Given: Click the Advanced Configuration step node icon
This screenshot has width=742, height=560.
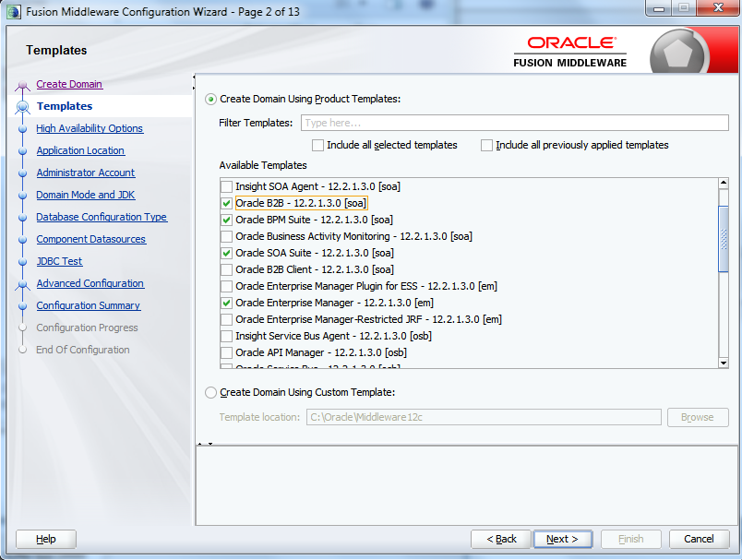Looking at the screenshot, I should pyautogui.click(x=22, y=284).
